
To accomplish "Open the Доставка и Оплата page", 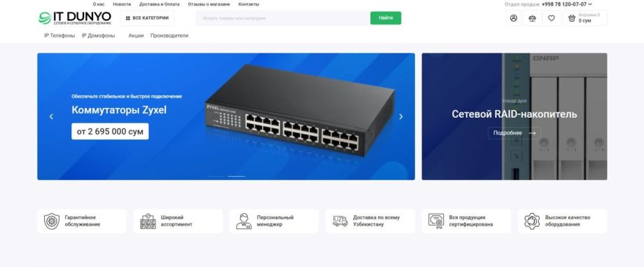I will [x=160, y=4].
